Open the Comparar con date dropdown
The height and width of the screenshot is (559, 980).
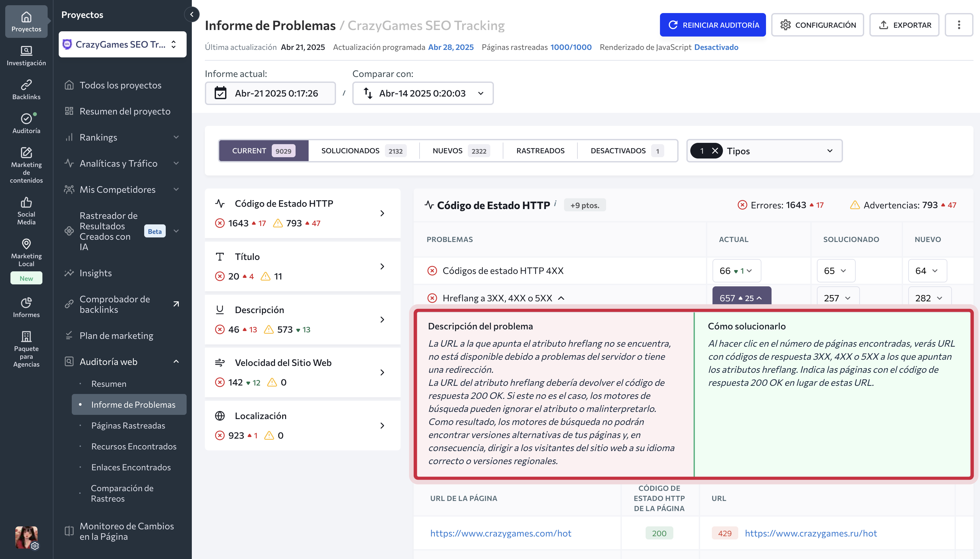423,93
